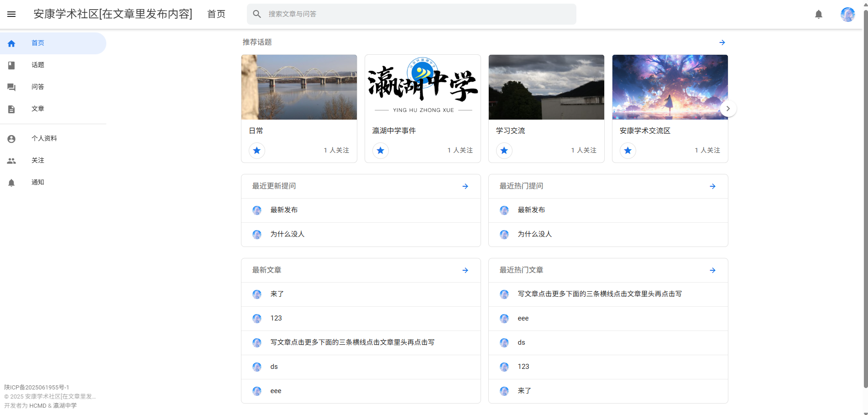Viewport: 868px width, 415px height.
Task: Open 文章 in the sidebar
Action: click(x=53, y=109)
